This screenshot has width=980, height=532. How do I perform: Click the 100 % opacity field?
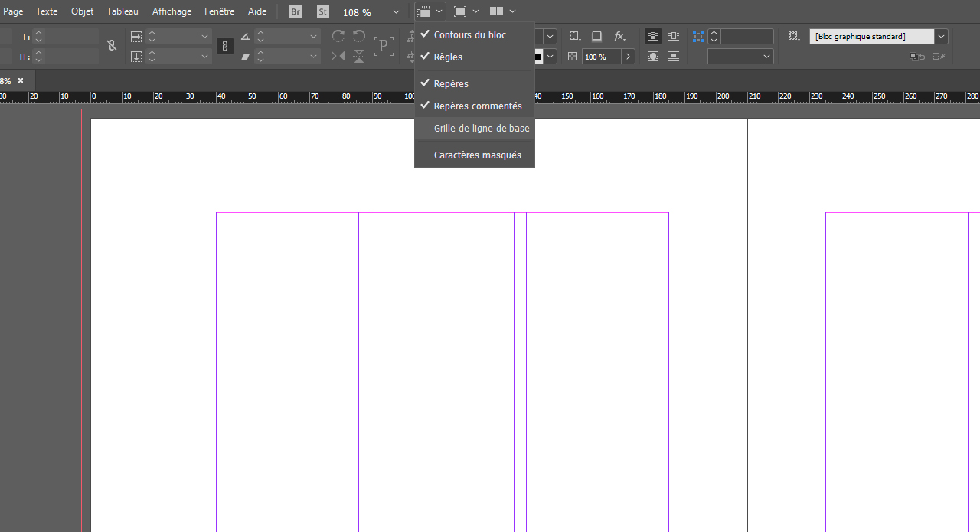click(602, 57)
